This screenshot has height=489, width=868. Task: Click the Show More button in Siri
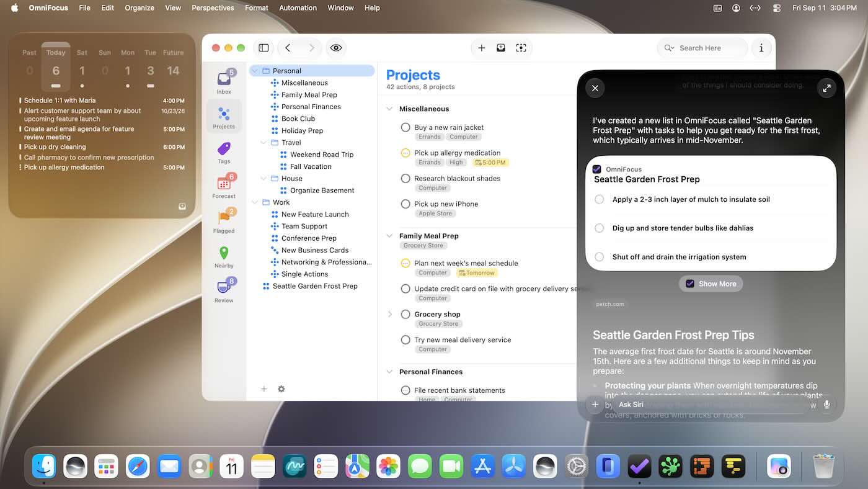tap(711, 284)
